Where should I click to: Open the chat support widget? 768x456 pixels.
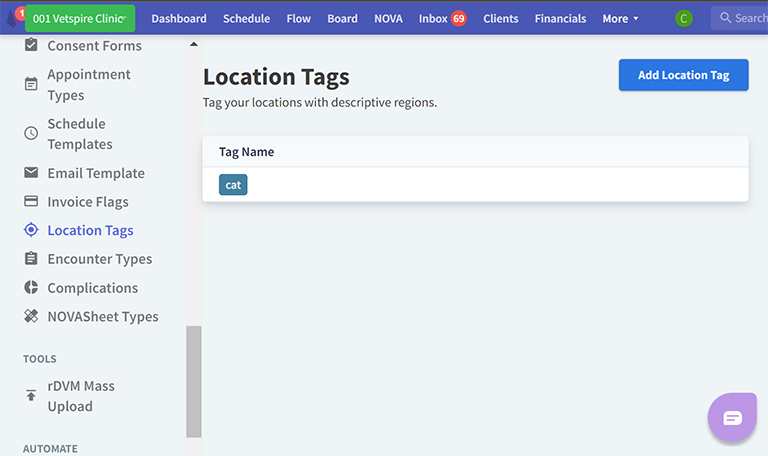[732, 418]
